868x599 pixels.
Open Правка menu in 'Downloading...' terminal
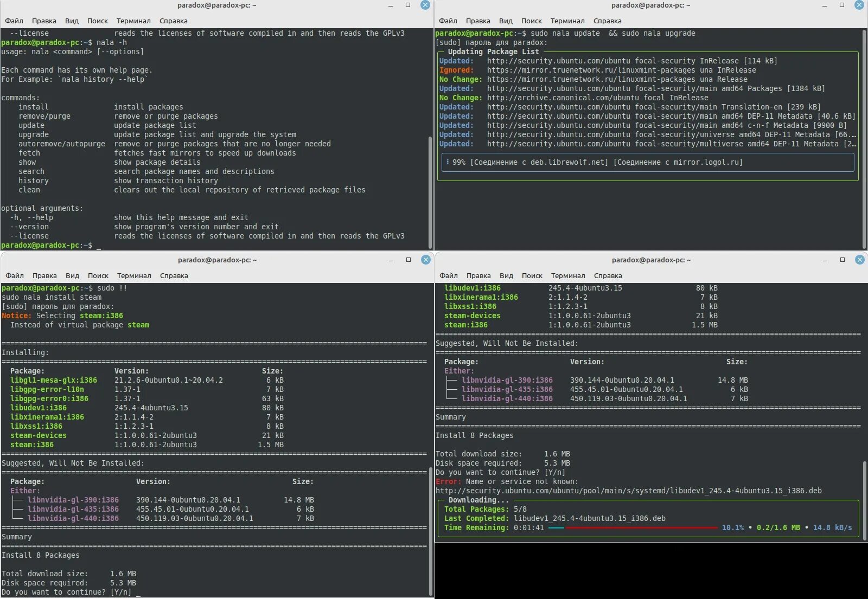(x=478, y=275)
